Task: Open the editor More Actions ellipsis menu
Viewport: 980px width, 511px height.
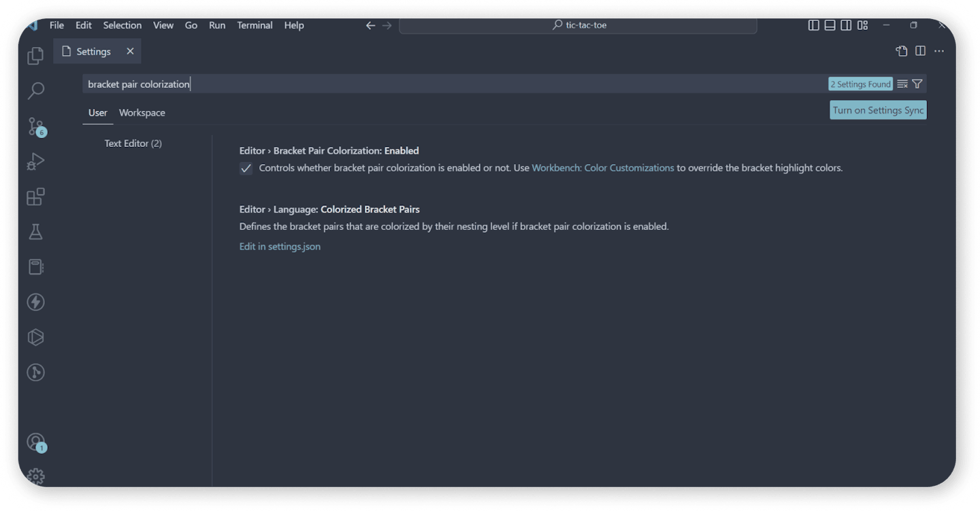Action: [x=939, y=51]
